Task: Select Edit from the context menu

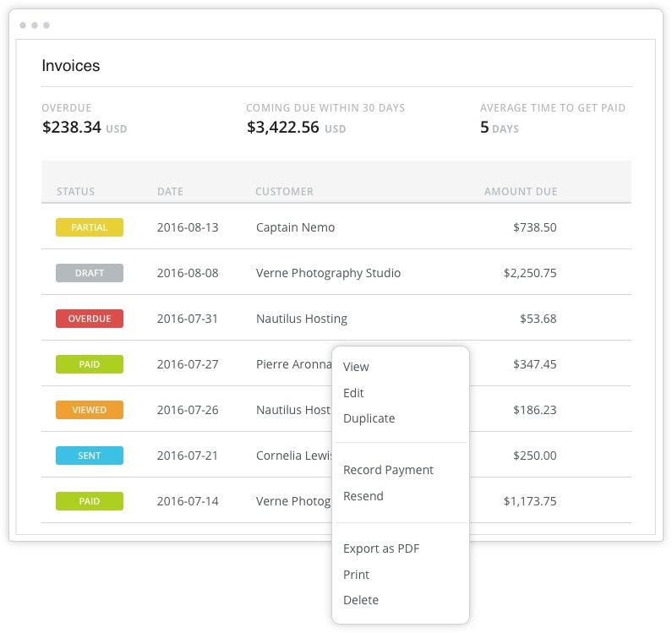Action: point(353,393)
